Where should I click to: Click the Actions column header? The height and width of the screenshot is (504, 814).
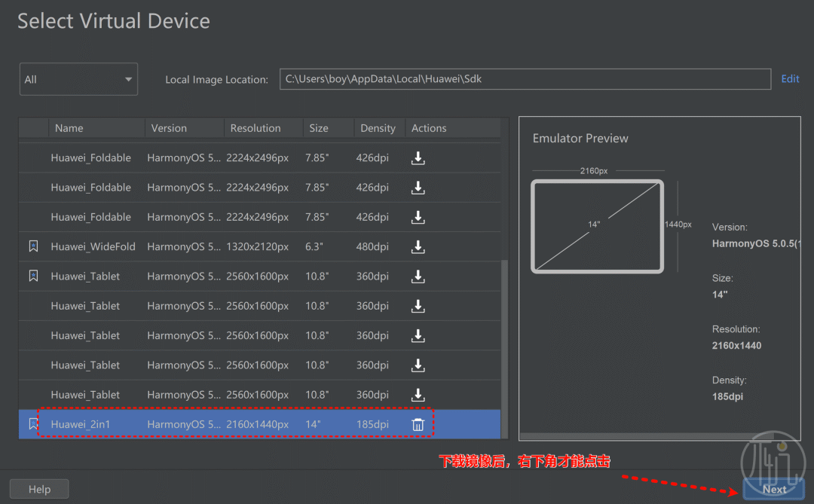tap(453, 128)
